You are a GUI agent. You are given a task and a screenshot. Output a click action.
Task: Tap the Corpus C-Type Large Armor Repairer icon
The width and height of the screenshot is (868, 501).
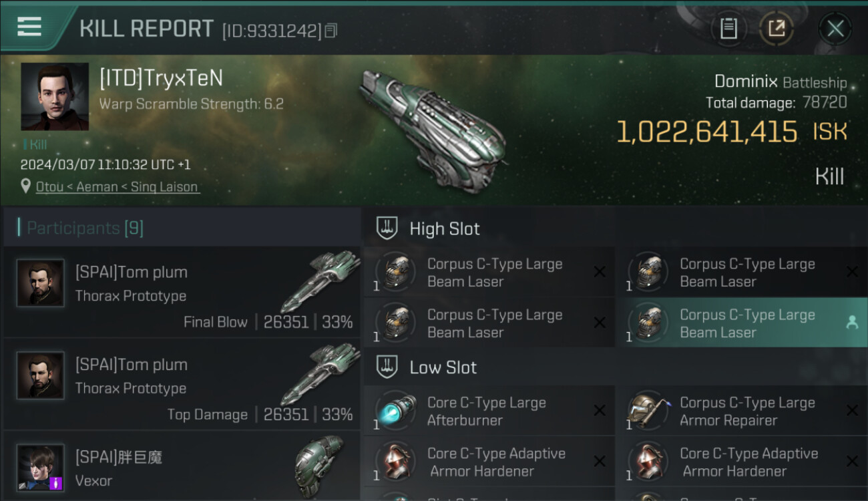coord(648,411)
